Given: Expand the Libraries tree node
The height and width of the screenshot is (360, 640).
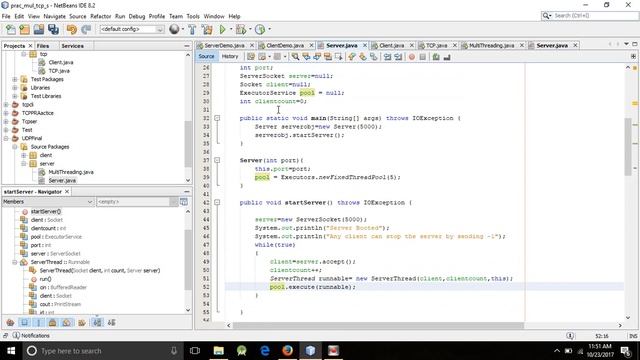Looking at the screenshot, I should pos(15,88).
